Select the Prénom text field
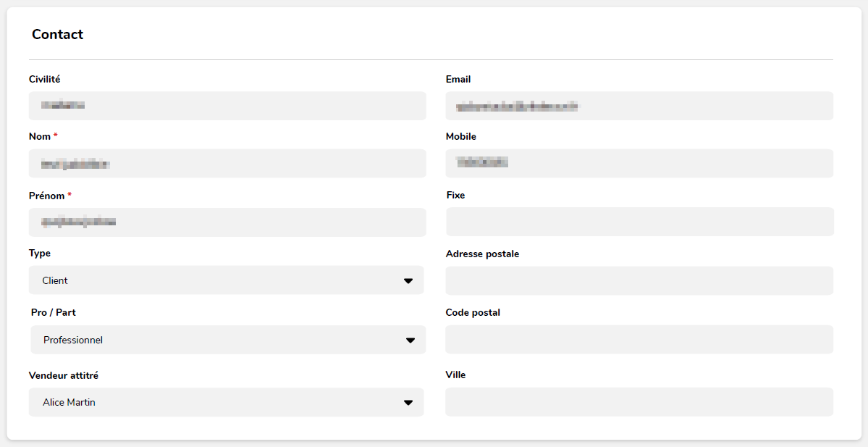Viewport: 868px width, 447px height. (227, 222)
